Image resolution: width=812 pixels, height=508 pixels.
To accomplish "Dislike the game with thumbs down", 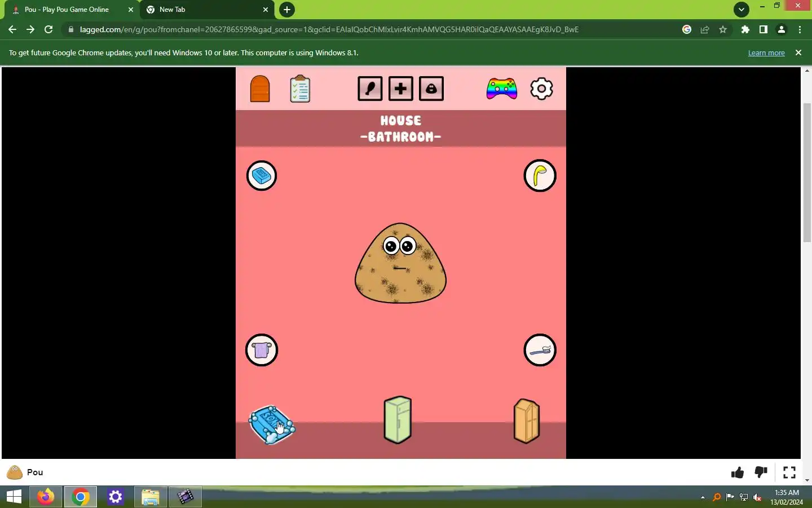I will pos(761,472).
